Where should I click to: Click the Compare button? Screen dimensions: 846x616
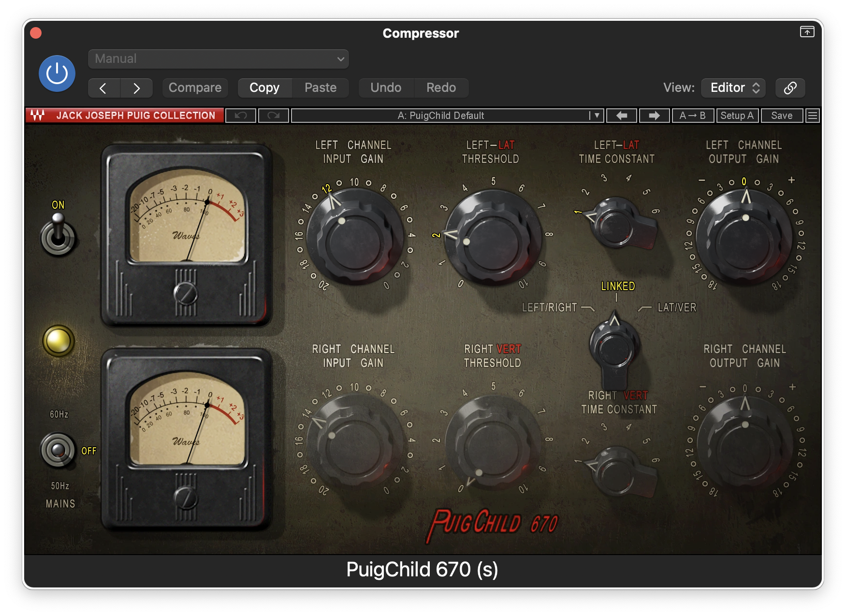pyautogui.click(x=195, y=88)
